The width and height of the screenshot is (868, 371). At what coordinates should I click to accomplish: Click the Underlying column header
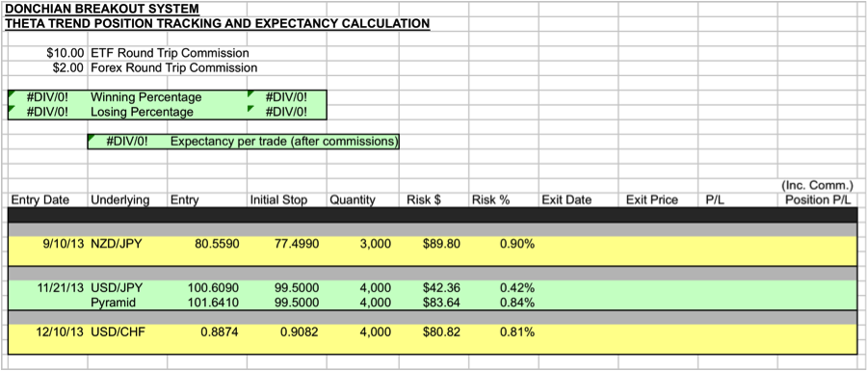[127, 199]
